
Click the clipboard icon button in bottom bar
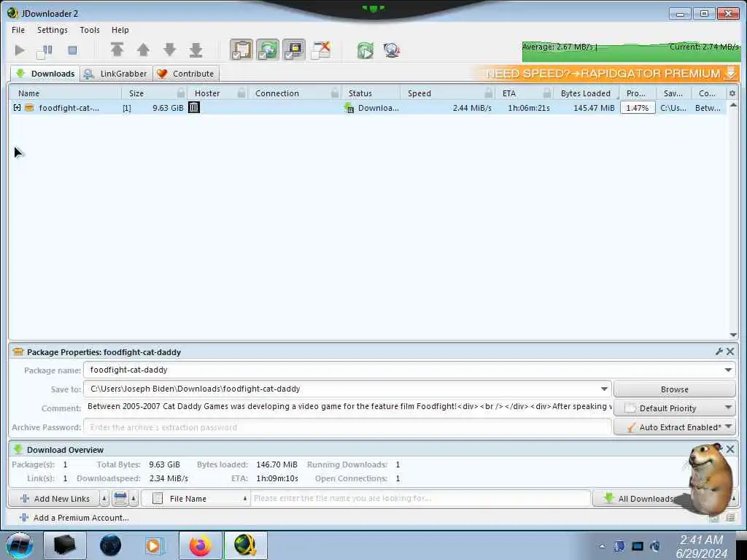click(x=120, y=499)
